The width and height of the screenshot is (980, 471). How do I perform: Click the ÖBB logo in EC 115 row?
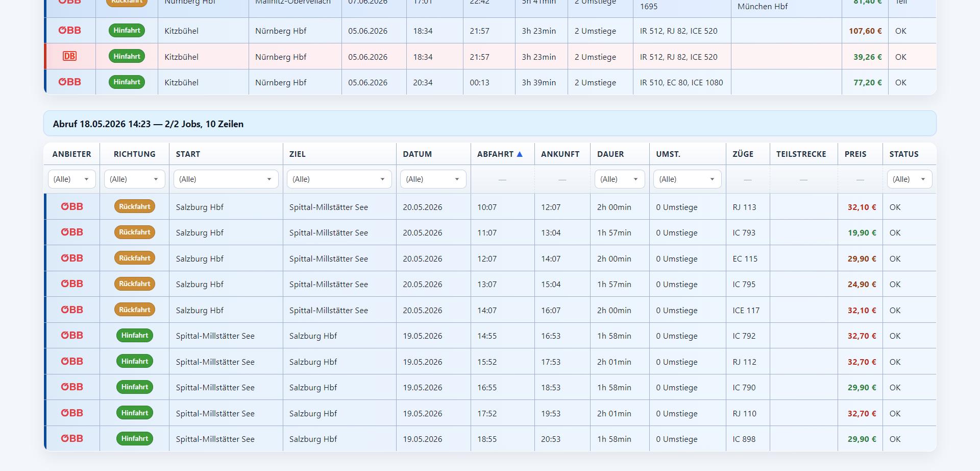[x=72, y=258]
